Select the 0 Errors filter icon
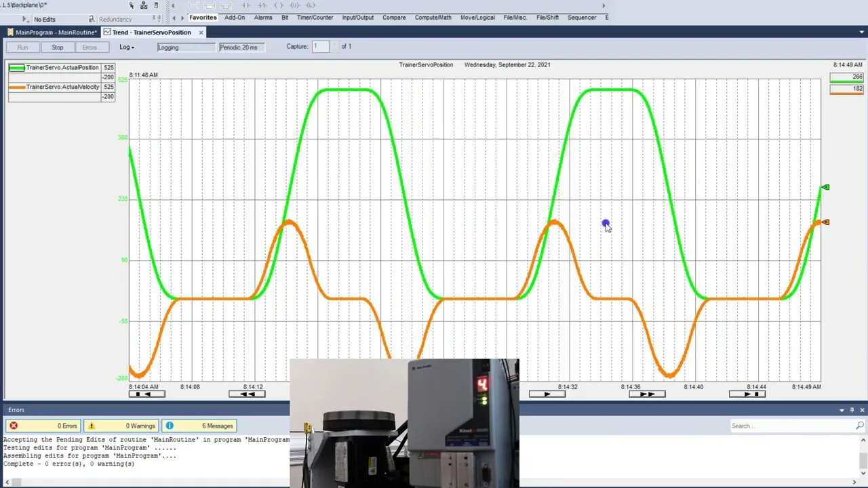868x488 pixels. (x=15, y=425)
